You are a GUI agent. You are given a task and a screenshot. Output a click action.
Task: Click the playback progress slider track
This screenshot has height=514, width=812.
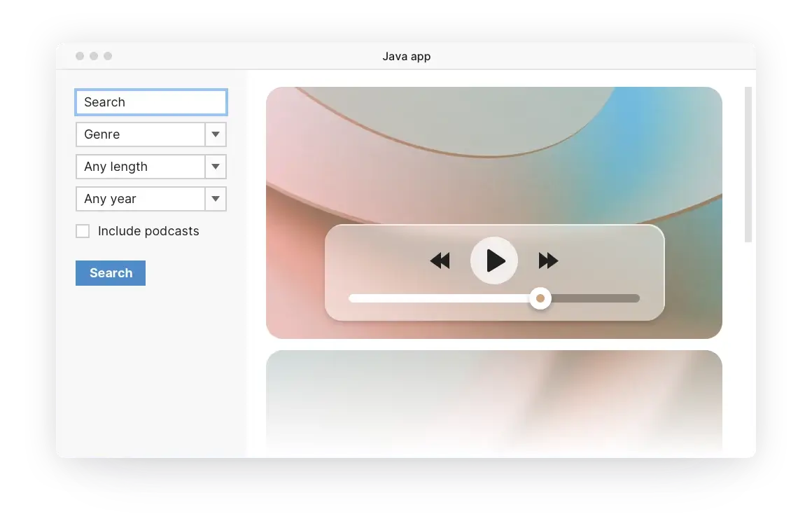434,298
